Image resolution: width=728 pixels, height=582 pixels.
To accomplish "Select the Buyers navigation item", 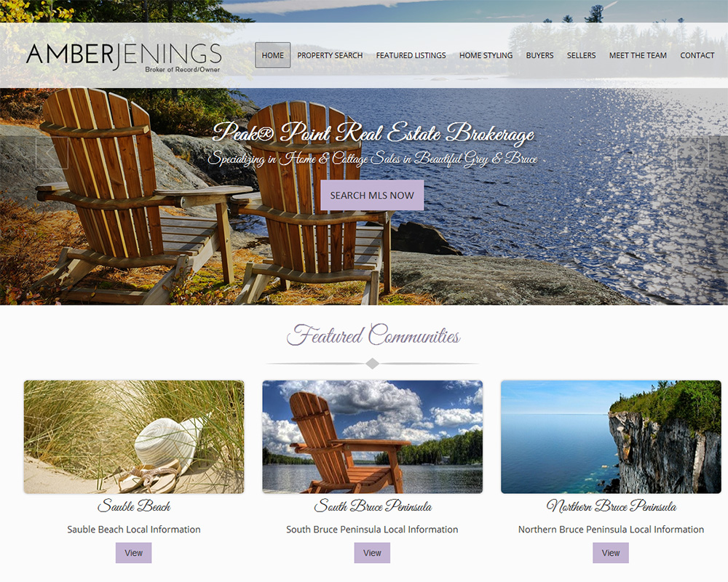I will 539,55.
